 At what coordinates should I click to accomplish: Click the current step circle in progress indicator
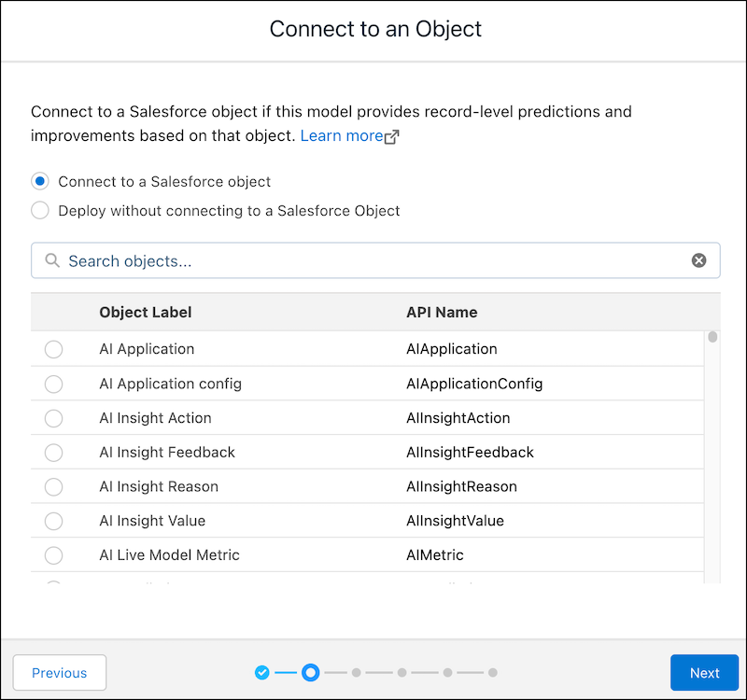(x=311, y=672)
